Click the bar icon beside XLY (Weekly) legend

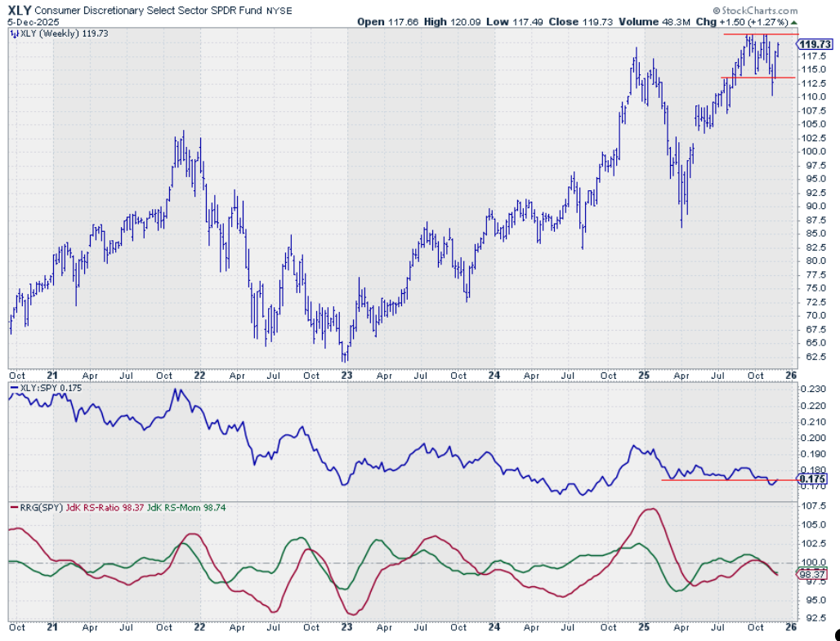coord(15,33)
